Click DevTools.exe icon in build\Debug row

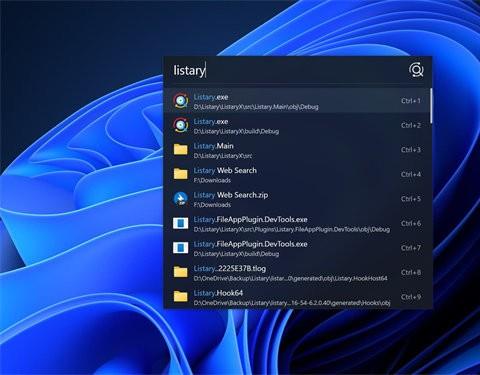coord(181,248)
